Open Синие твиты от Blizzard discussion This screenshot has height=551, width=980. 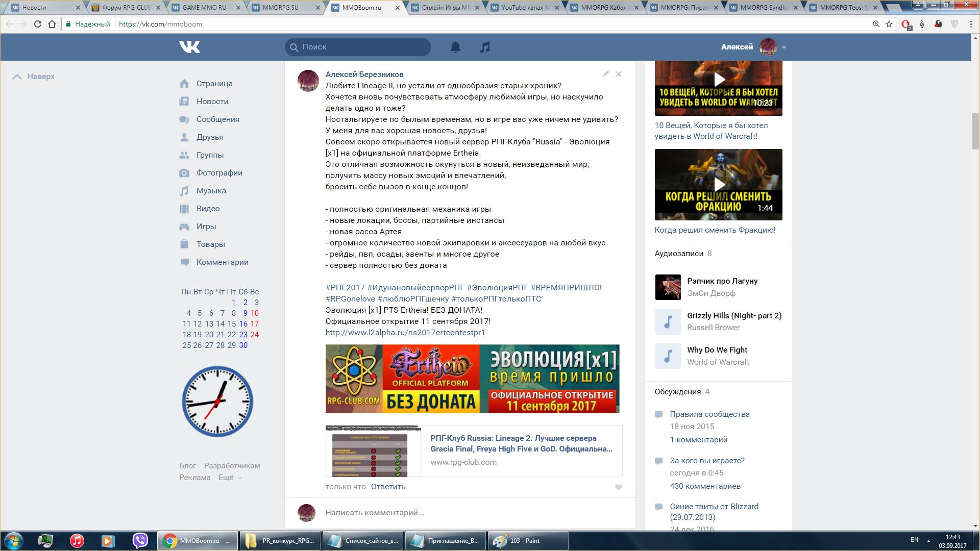(714, 512)
